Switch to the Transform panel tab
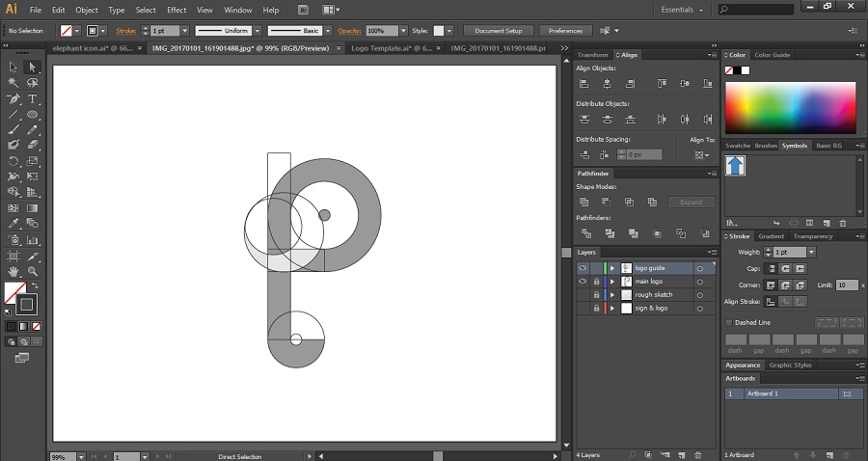The image size is (868, 461). [x=592, y=55]
